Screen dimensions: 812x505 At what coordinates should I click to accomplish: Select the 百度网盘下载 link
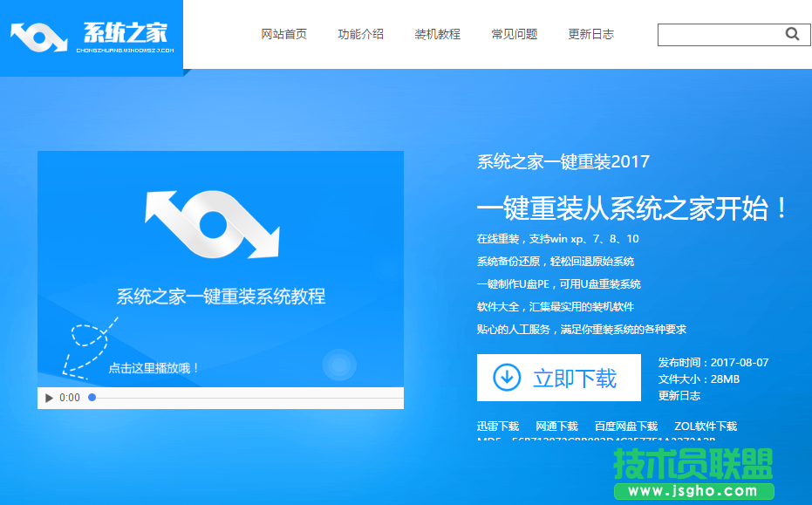click(626, 427)
